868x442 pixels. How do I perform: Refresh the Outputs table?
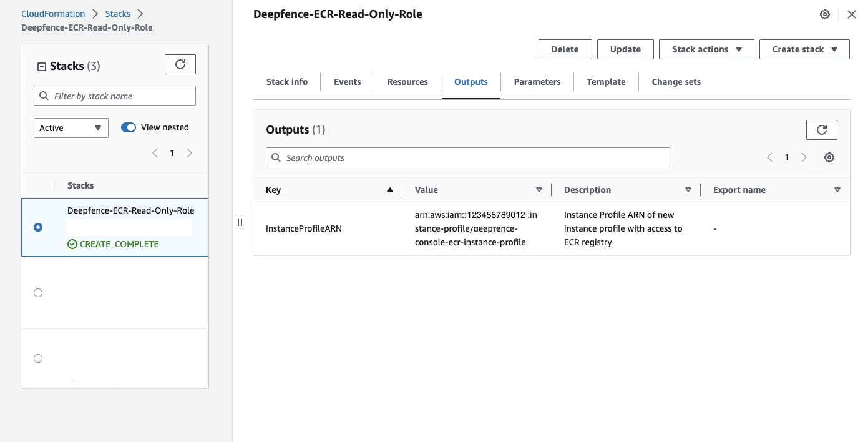click(822, 129)
